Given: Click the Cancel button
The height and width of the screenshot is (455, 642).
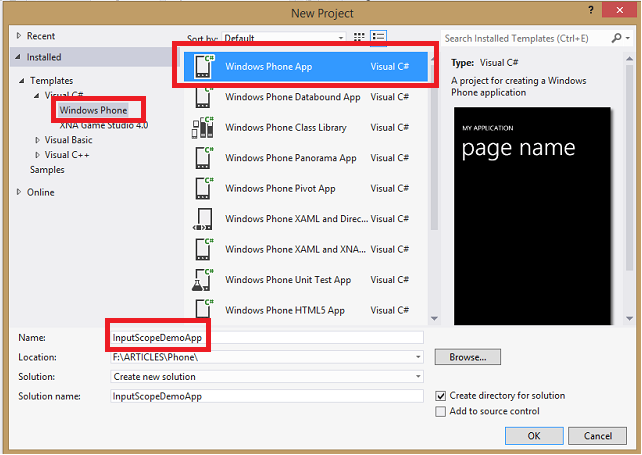Looking at the screenshot, I should pos(597,436).
